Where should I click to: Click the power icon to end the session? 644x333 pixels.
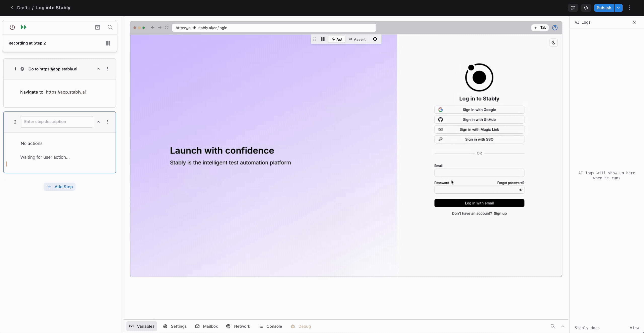tap(13, 27)
